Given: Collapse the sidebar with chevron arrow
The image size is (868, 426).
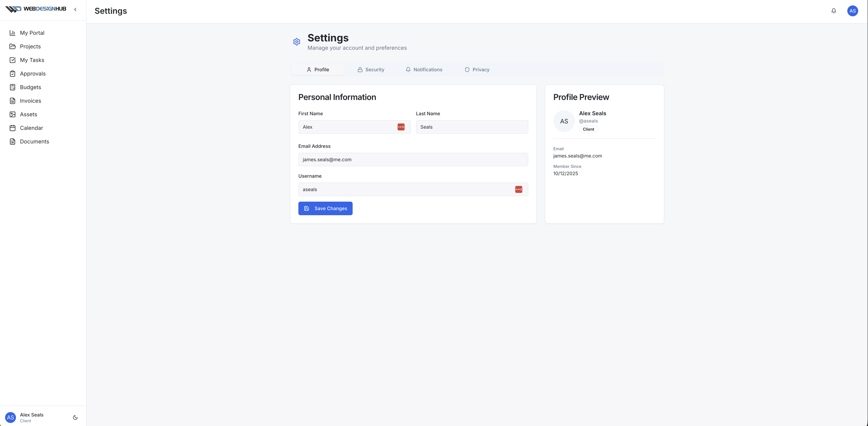Looking at the screenshot, I should [75, 10].
